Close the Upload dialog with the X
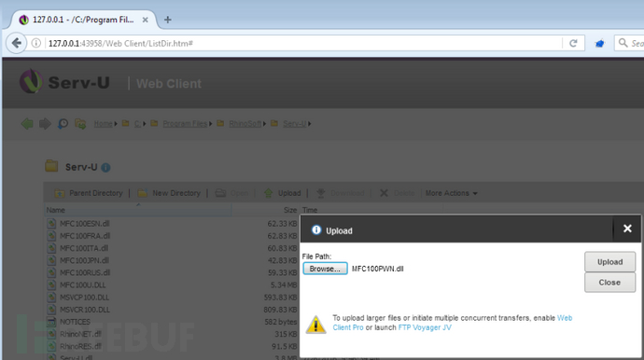Image resolution: width=644 pixels, height=360 pixels. (627, 228)
